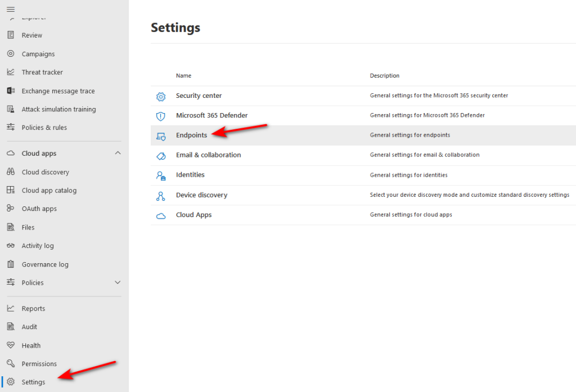The image size is (576, 392).
Task: Click the Settings gear icon in sidebar
Action: [x=11, y=382]
